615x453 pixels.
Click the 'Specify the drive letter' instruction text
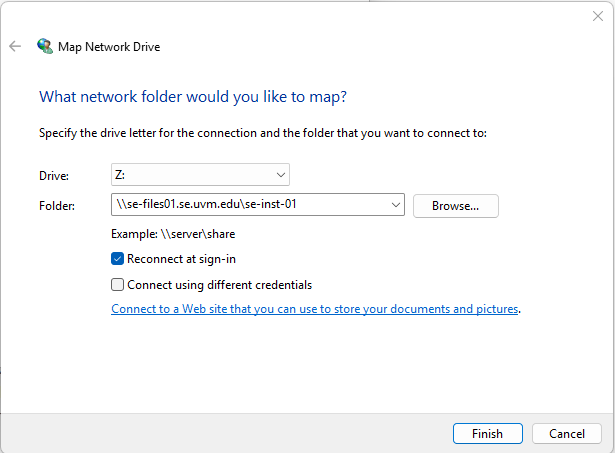coord(262,133)
